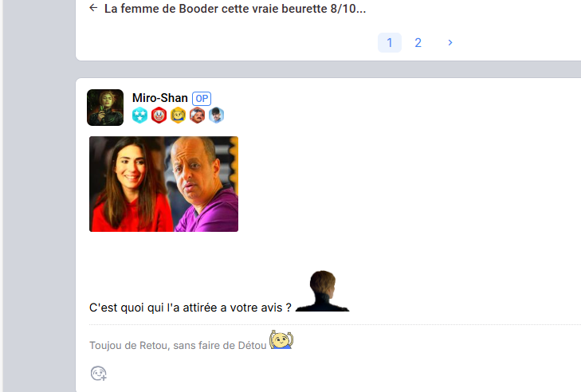Open the add reaction smiley icon
581x392 pixels.
tap(99, 373)
